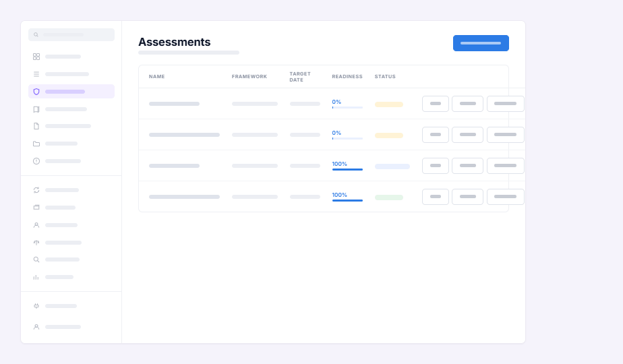Click the widest action button in green-status row

(x=506, y=197)
